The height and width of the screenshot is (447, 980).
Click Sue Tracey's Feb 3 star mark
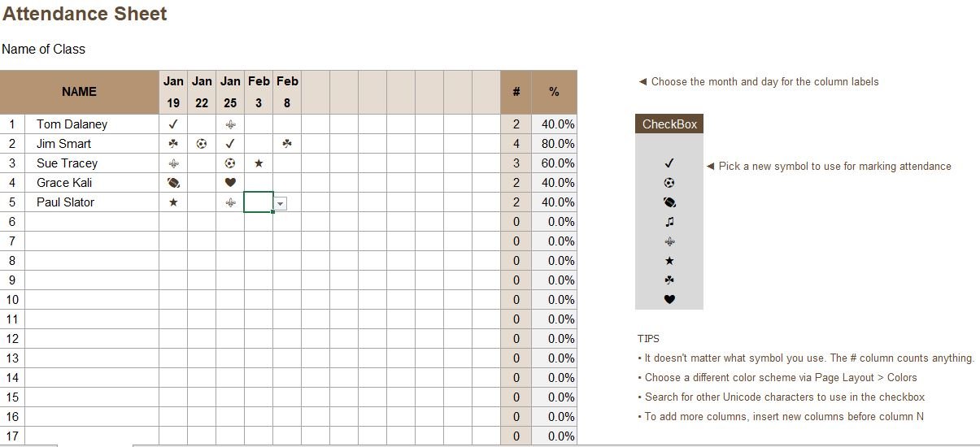(x=259, y=163)
